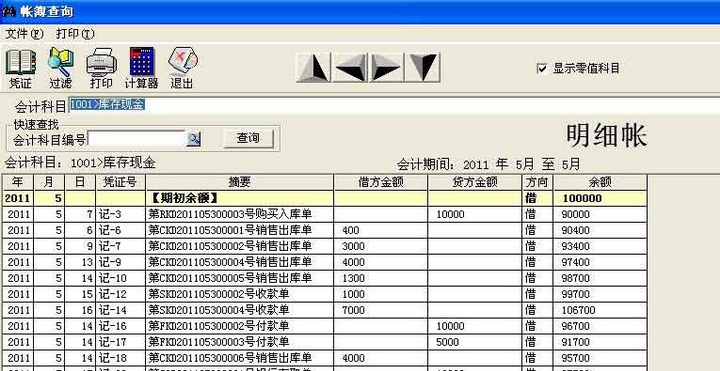This screenshot has height=371, width=720.
Task: Select voucher cell 记-18
Action: coord(120,358)
